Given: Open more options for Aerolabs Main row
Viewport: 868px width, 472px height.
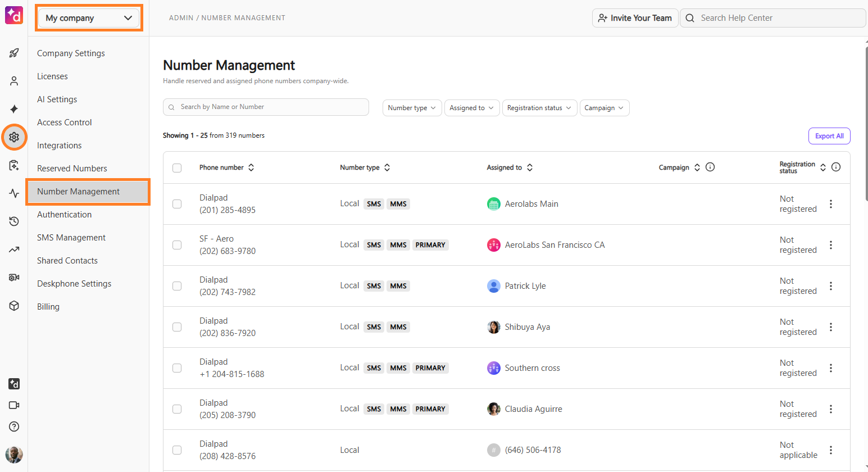Looking at the screenshot, I should coord(831,204).
